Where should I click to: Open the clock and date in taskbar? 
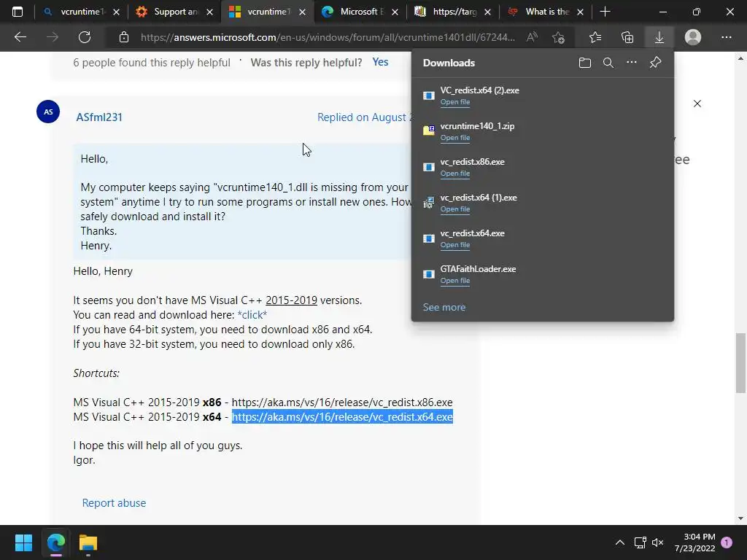694,542
